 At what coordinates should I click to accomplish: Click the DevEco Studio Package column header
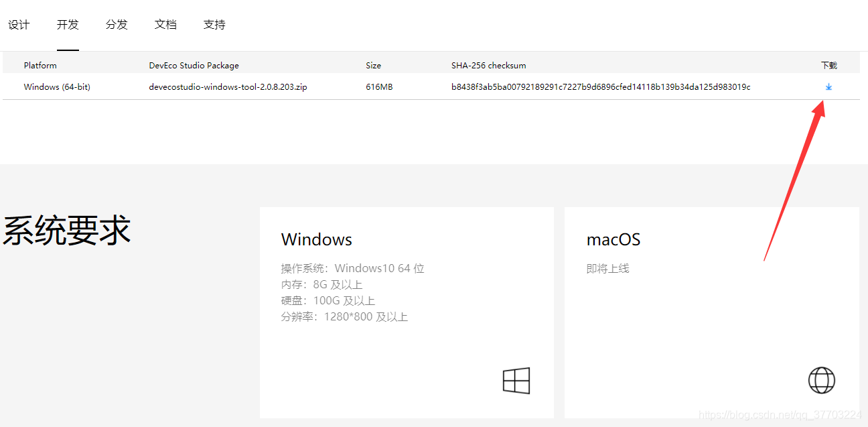click(x=194, y=66)
